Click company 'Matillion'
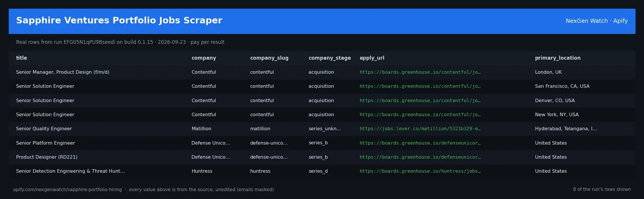The image size is (644, 199). pyautogui.click(x=201, y=129)
